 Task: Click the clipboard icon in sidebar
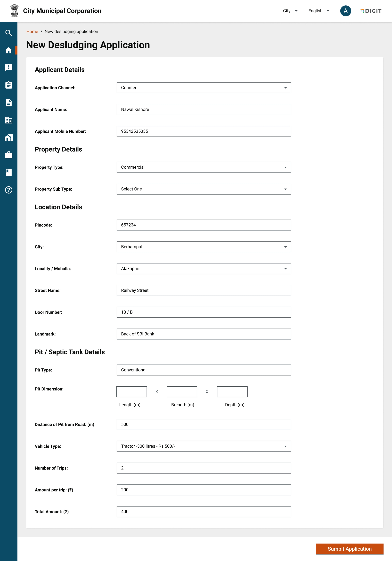coord(9,85)
